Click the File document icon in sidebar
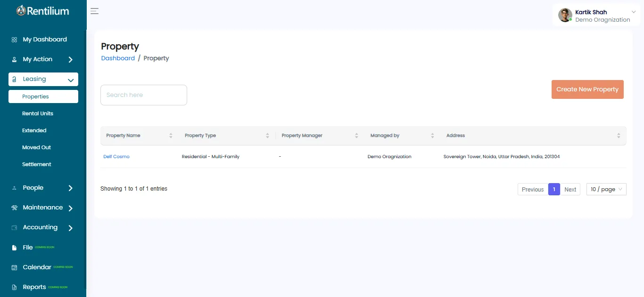 14,248
